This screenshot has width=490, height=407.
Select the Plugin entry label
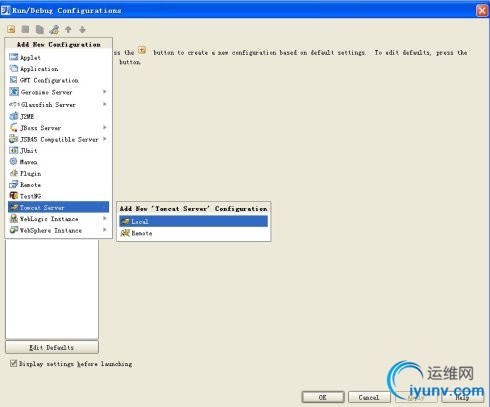click(x=31, y=174)
